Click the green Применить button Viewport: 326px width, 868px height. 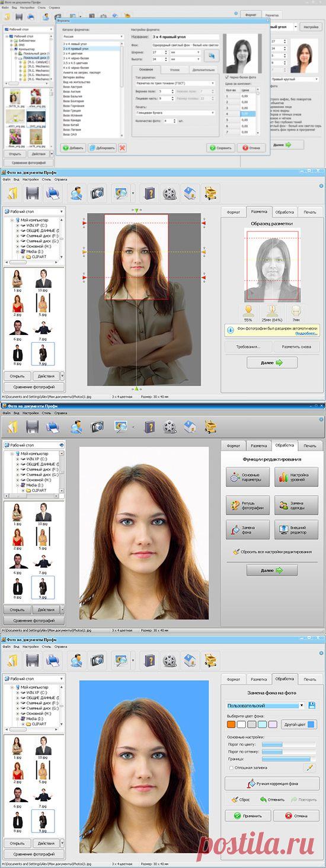[x=248, y=816]
